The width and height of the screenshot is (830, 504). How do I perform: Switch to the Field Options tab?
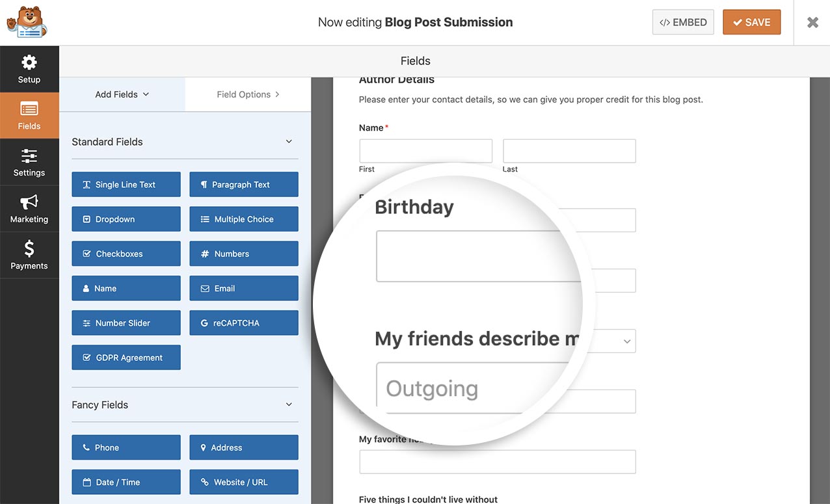[247, 94]
